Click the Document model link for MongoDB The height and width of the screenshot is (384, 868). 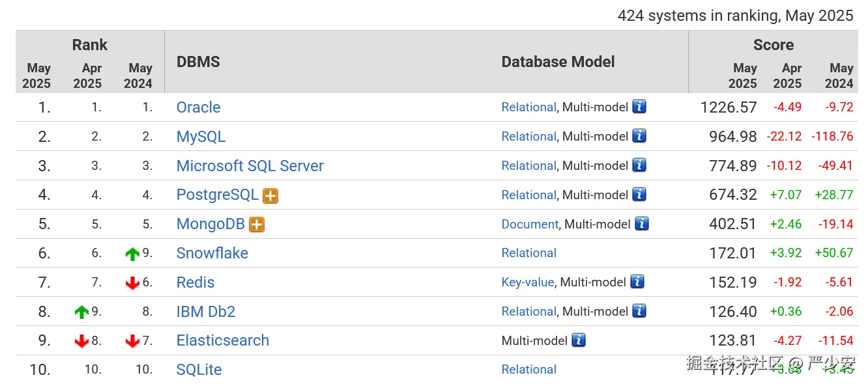point(529,224)
